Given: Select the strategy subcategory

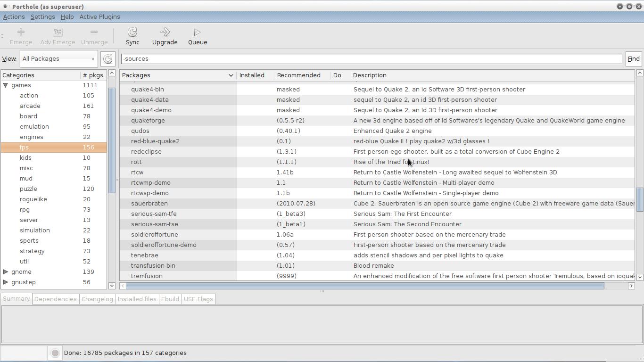Looking at the screenshot, I should point(54,251).
